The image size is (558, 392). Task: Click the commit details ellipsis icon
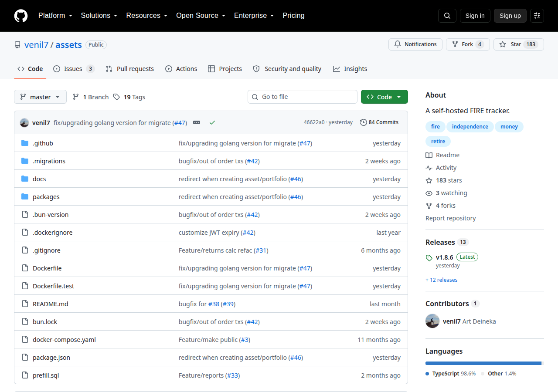click(x=197, y=122)
